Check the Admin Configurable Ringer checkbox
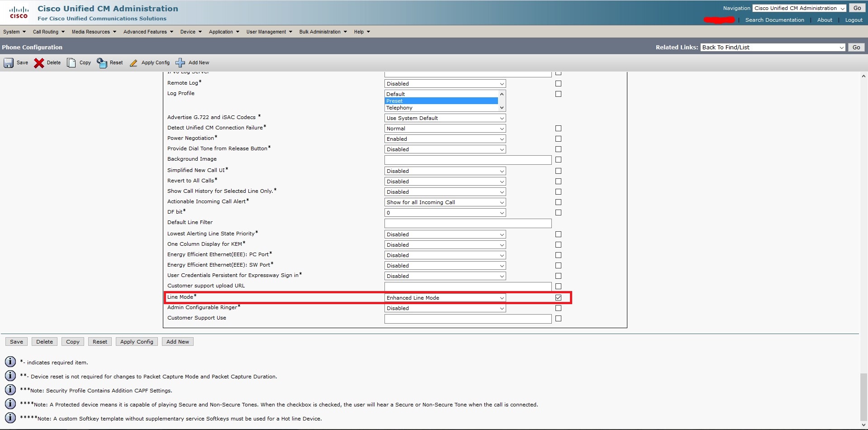Image resolution: width=868 pixels, height=430 pixels. [x=558, y=307]
